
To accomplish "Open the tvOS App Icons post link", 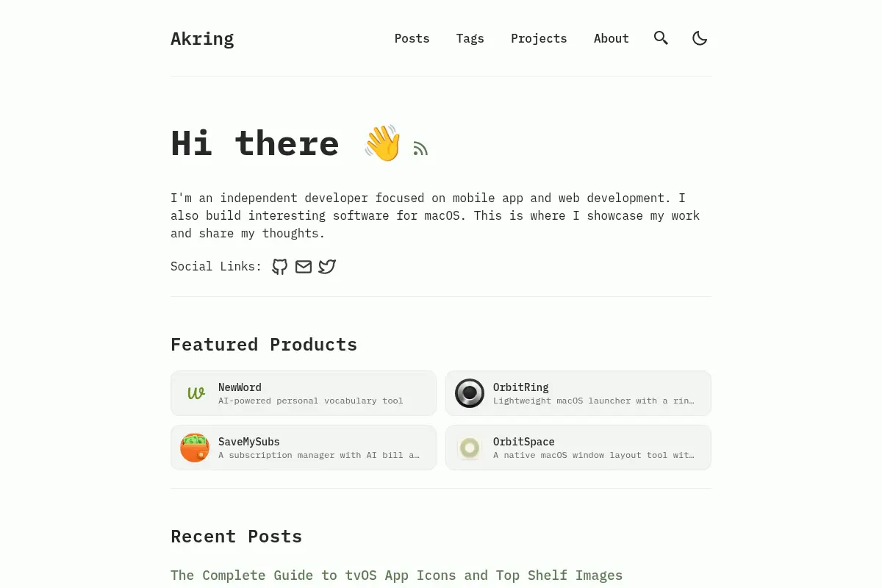I will point(396,576).
